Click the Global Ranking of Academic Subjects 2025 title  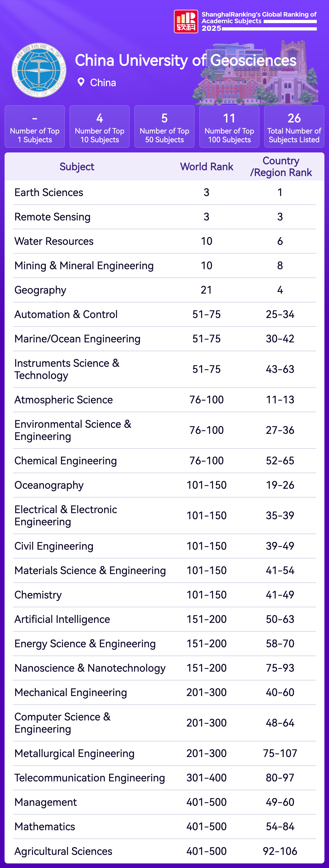tap(259, 21)
